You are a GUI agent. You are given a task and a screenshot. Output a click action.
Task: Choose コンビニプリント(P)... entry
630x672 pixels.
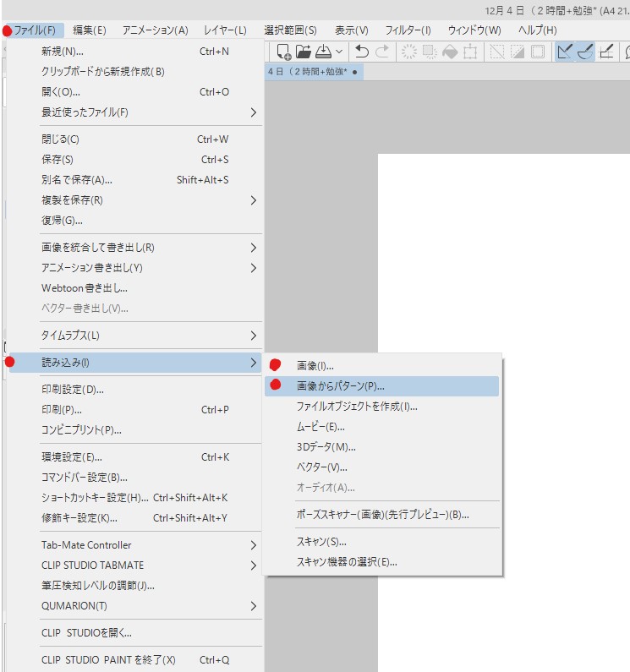[135, 430]
